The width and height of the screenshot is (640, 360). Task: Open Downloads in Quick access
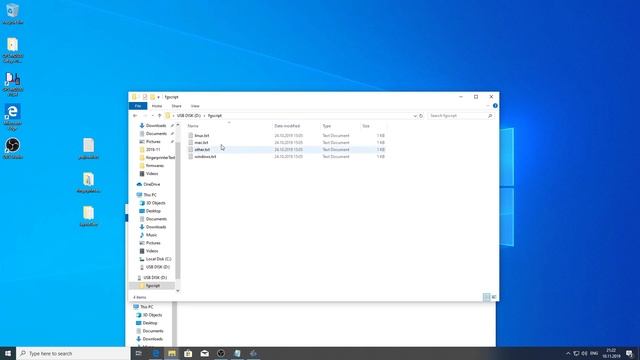[156, 126]
